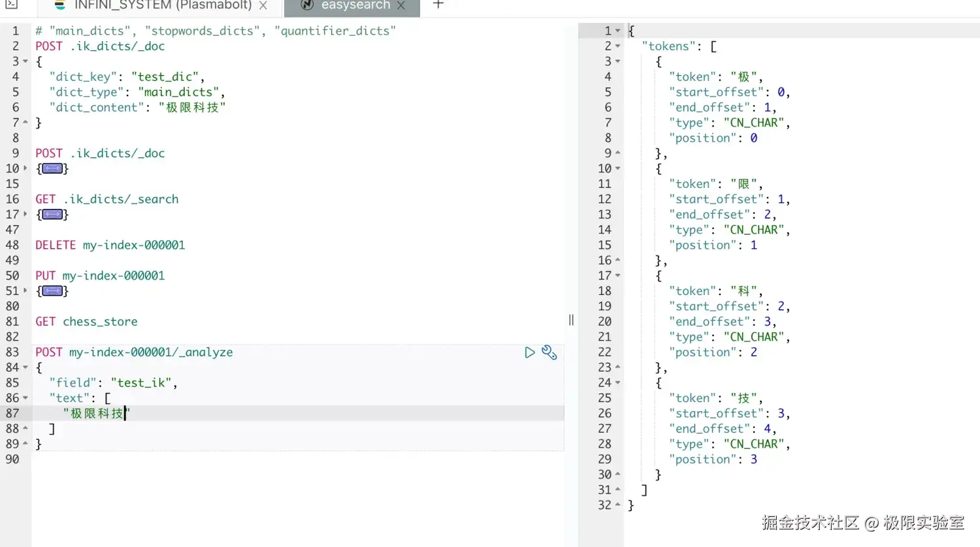This screenshot has height=547, width=980.
Task: Click fold arrow at output line 31
Action: point(618,490)
